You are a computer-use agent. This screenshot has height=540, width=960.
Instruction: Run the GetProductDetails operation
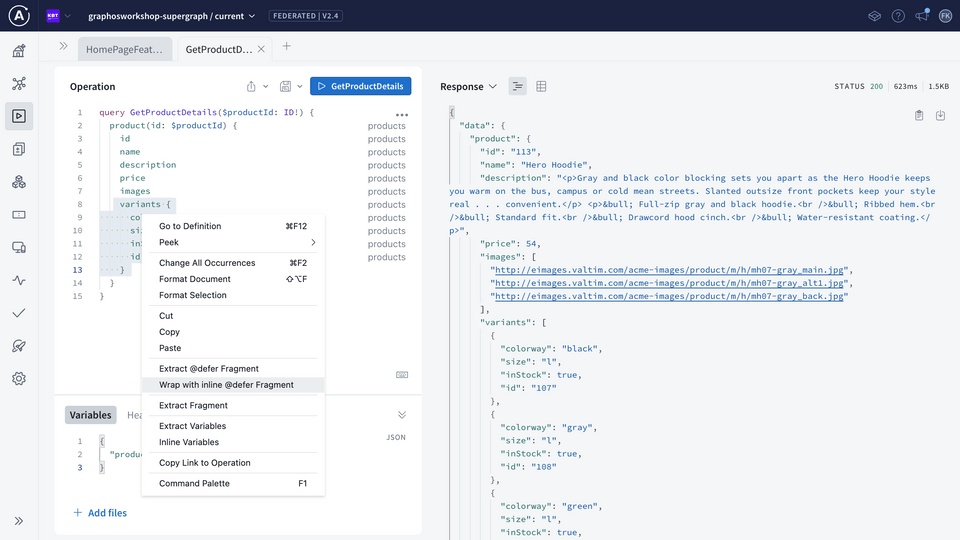[x=361, y=86]
